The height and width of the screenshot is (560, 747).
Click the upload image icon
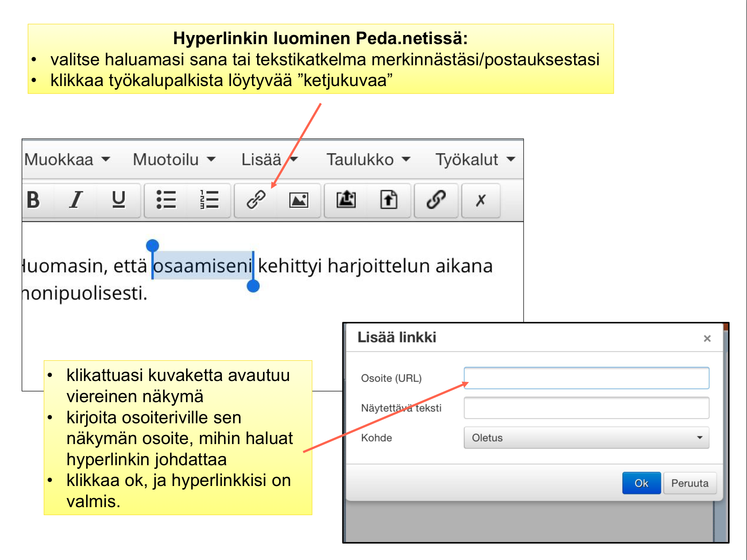[x=346, y=200]
